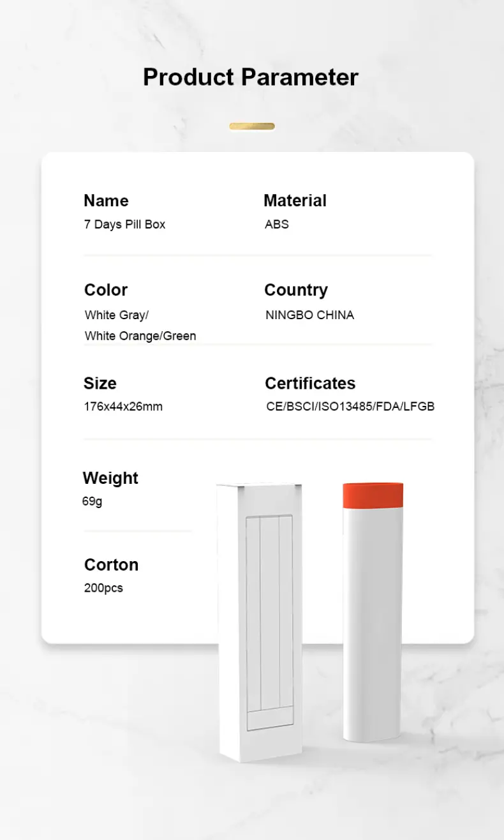Click the Product Parameter heading

click(x=251, y=77)
